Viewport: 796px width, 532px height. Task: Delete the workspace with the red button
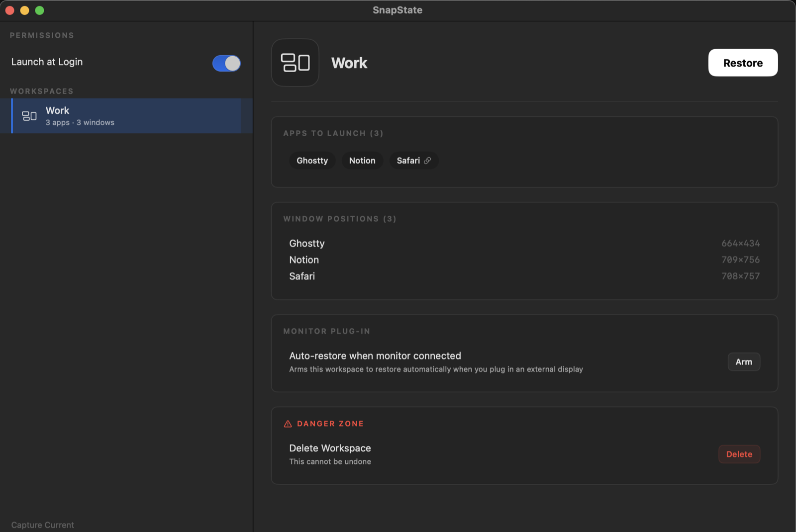[739, 454]
